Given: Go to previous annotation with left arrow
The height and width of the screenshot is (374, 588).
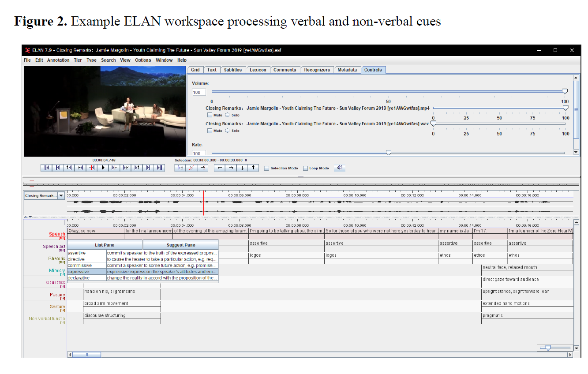Looking at the screenshot, I should click(219, 168).
